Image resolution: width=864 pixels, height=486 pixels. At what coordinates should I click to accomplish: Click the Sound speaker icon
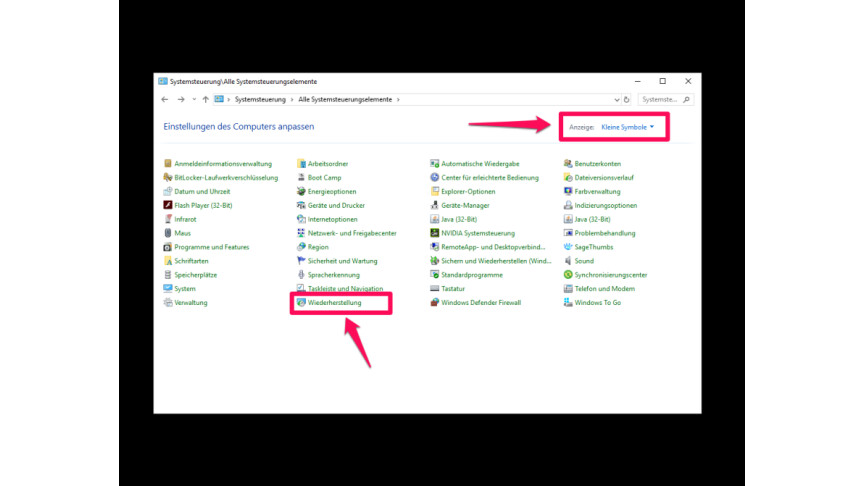point(568,261)
